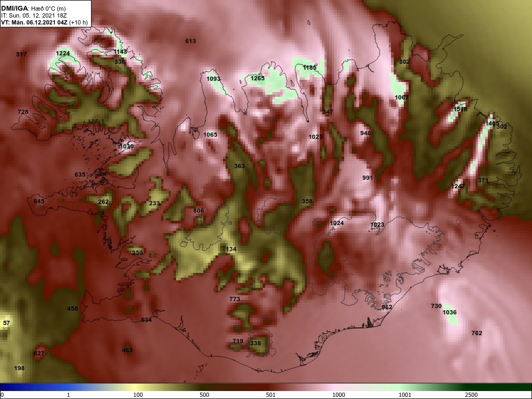
Task: Click the color scale label 100
Action: coord(138,395)
